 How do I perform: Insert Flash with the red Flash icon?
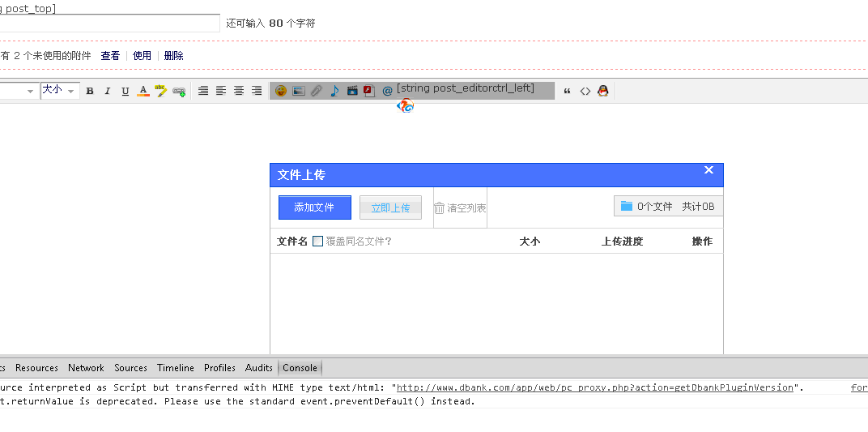(x=369, y=91)
